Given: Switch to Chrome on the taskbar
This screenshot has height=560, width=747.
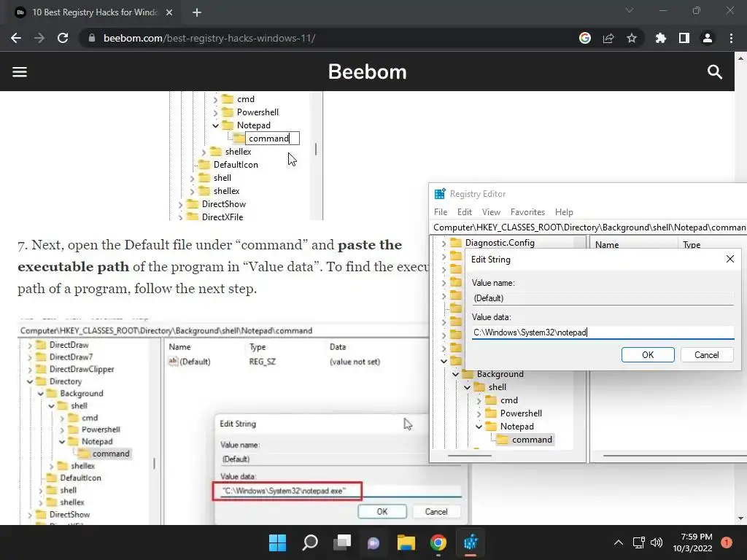Looking at the screenshot, I should (438, 542).
